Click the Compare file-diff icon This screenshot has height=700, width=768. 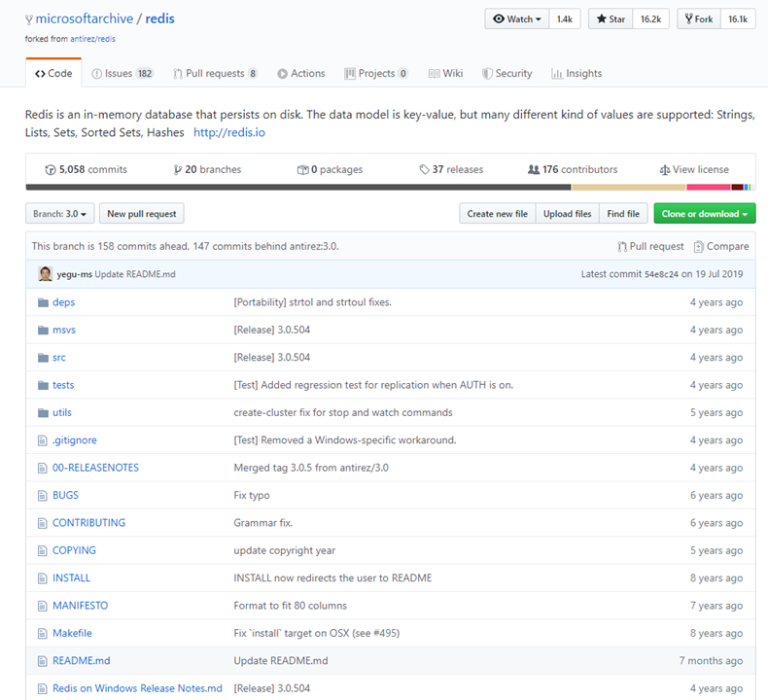[698, 246]
